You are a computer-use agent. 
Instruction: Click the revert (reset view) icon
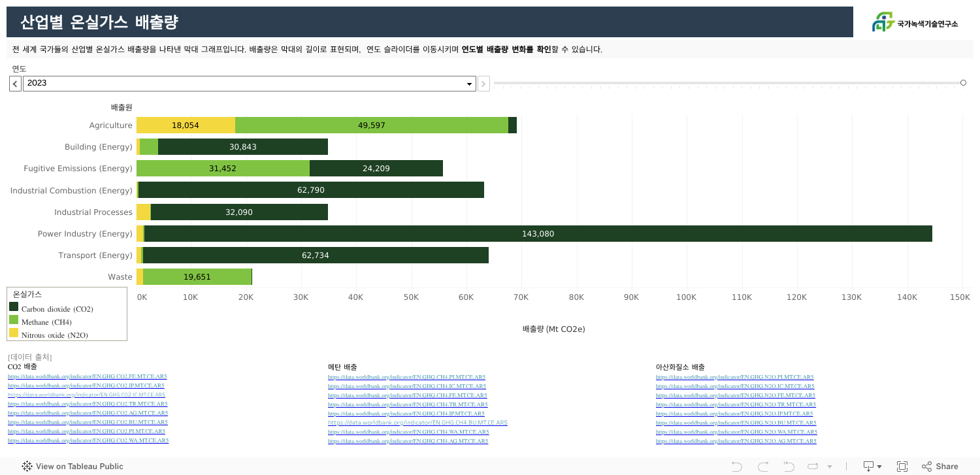(789, 467)
